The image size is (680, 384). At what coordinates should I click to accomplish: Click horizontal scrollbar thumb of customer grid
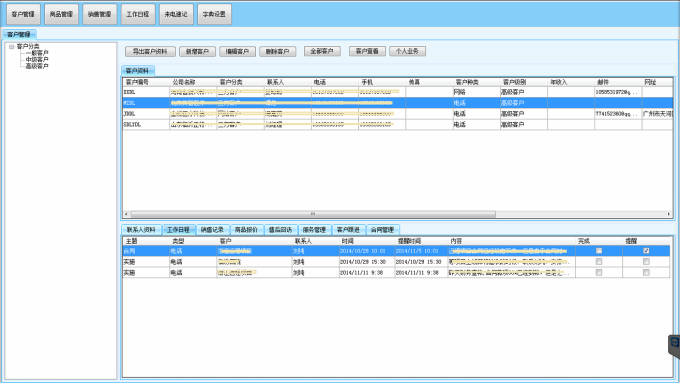pyautogui.click(x=313, y=214)
